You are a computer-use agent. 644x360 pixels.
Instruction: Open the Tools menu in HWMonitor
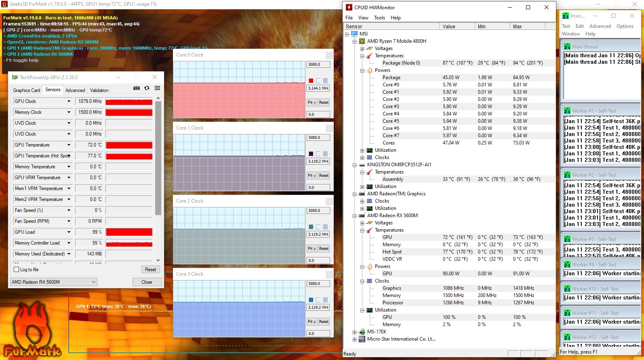pos(379,18)
